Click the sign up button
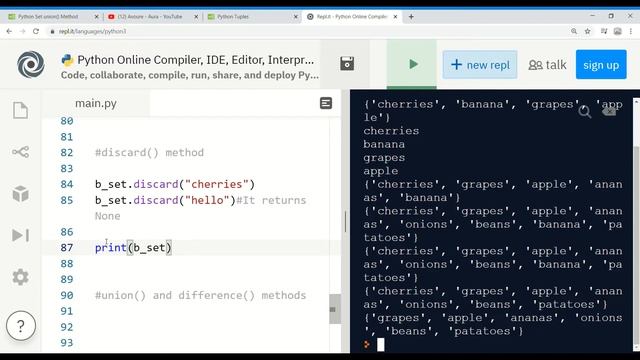The image size is (640, 360). 601,64
